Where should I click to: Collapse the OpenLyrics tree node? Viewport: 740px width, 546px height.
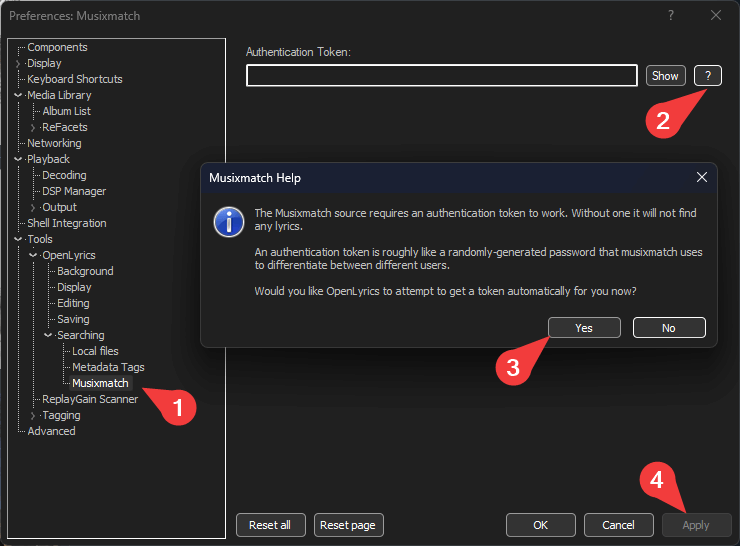tap(33, 255)
